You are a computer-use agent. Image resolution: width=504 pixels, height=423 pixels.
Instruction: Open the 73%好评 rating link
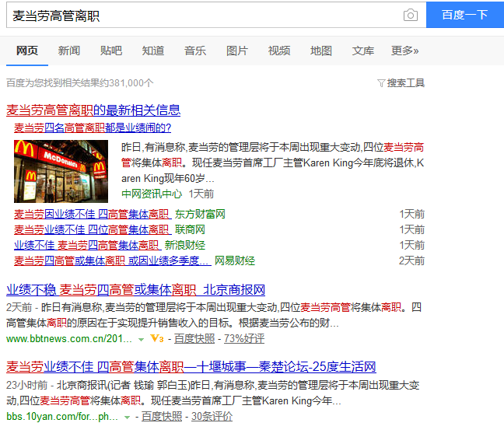[244, 338]
